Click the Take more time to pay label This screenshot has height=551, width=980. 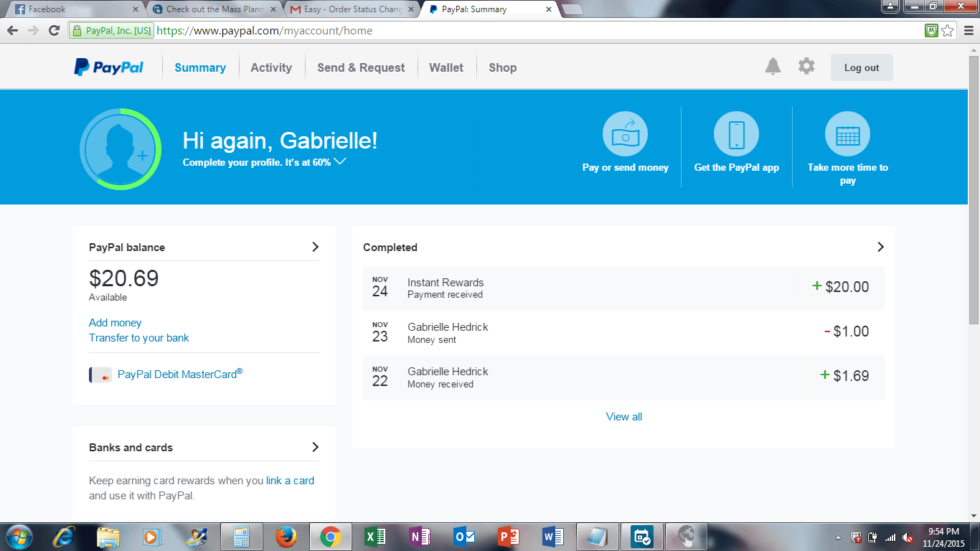[x=848, y=174]
